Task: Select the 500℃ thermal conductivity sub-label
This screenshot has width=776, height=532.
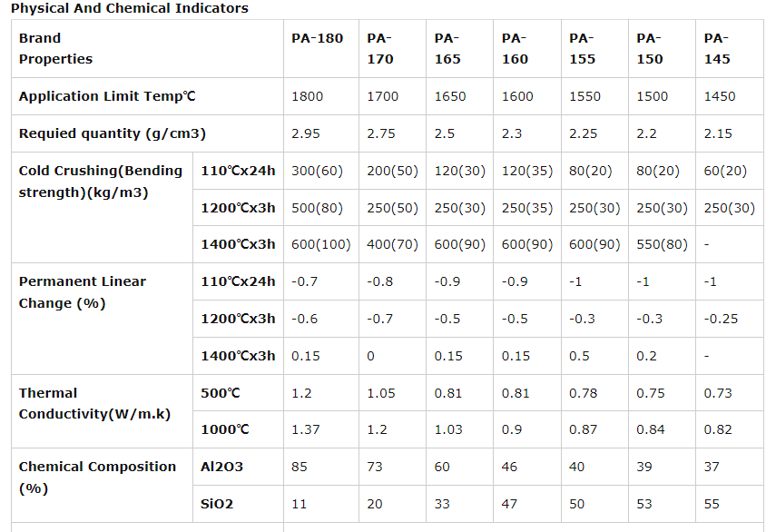Action: tap(220, 393)
